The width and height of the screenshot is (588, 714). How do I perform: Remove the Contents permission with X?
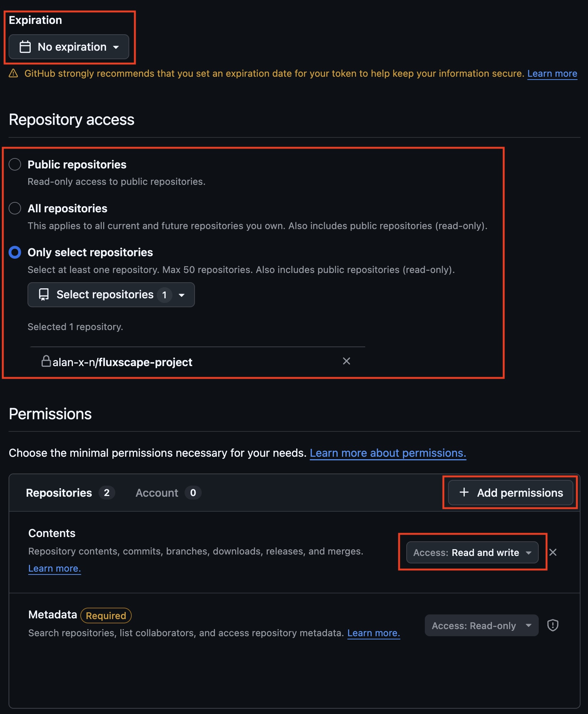[553, 552]
